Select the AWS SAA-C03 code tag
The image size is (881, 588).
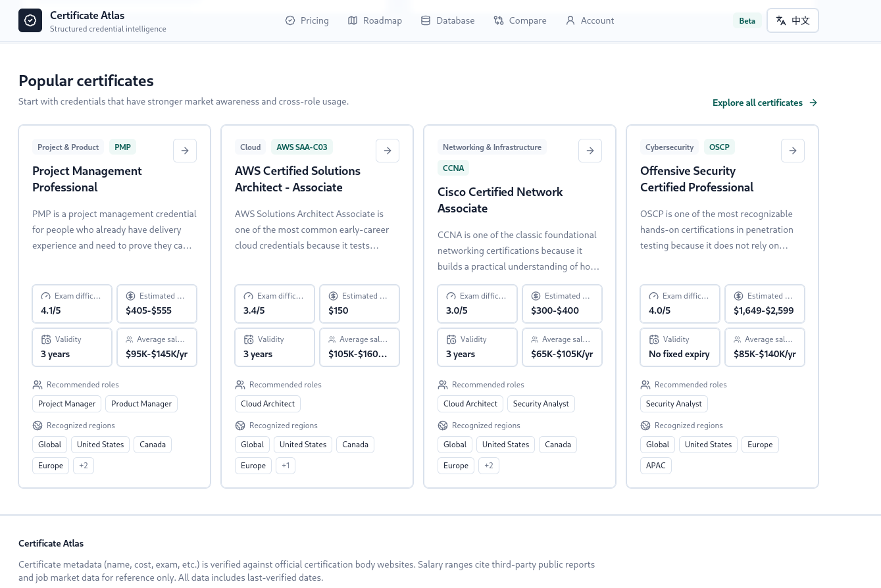click(302, 147)
